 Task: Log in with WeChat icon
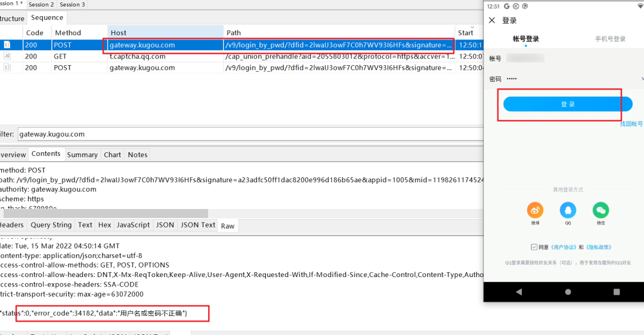[x=601, y=210]
